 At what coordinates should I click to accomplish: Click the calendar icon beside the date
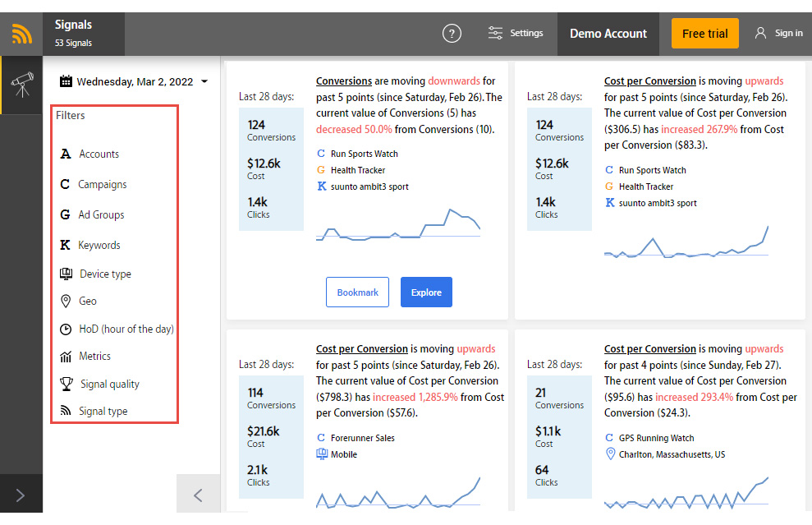tap(66, 81)
